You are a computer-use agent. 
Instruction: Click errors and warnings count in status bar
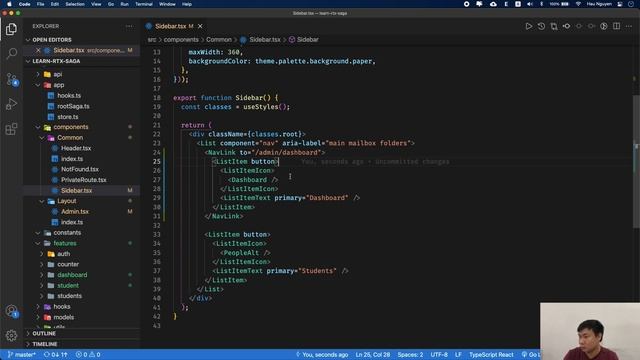click(x=88, y=355)
